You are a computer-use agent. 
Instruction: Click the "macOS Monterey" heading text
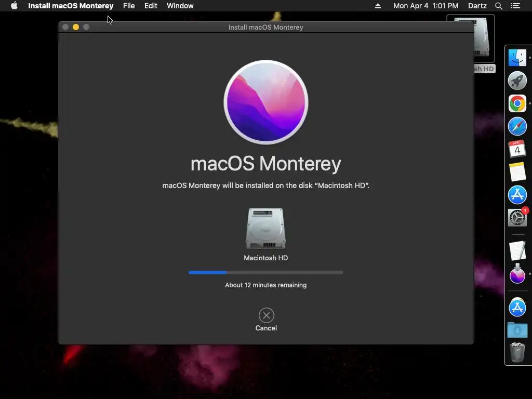pos(265,164)
